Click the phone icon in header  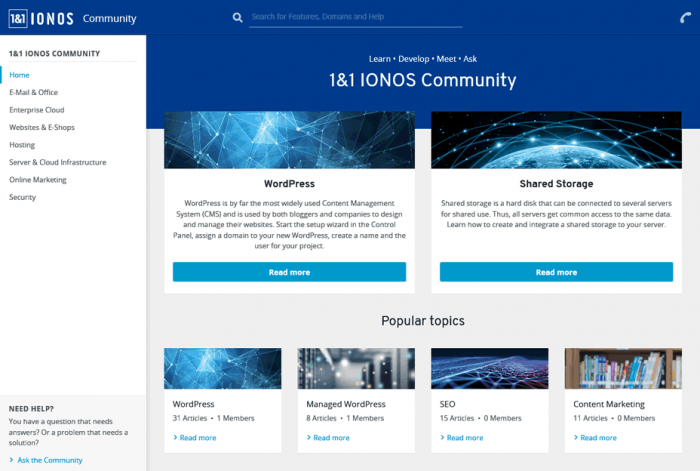[x=682, y=19]
